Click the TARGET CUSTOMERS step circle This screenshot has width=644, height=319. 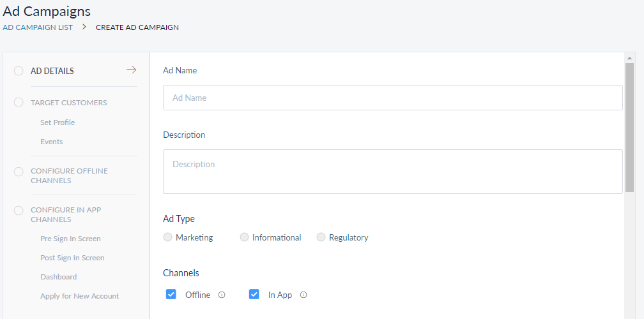click(x=19, y=102)
